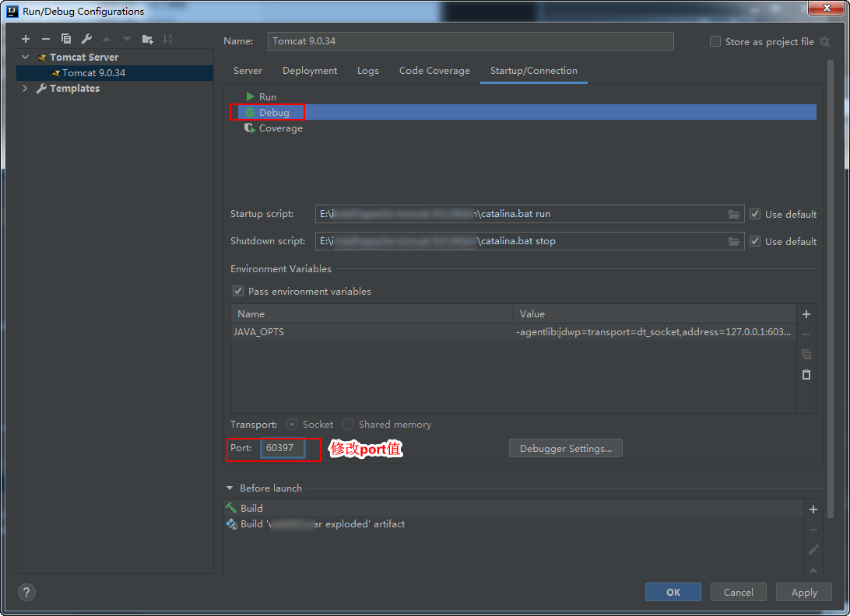Viewport: 850px width, 616px height.
Task: Switch to Code Coverage tab
Action: pyautogui.click(x=434, y=71)
